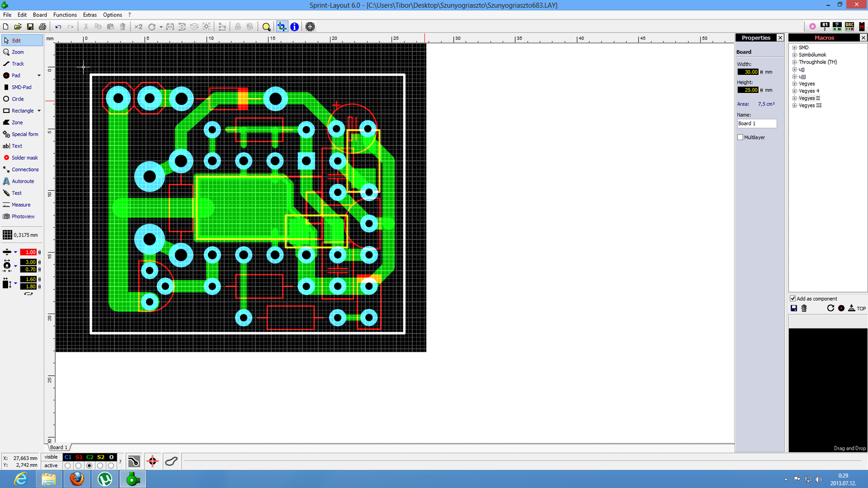The height and width of the screenshot is (488, 868).
Task: Expand the Vegyes 4 macro folder
Action: click(x=795, y=91)
